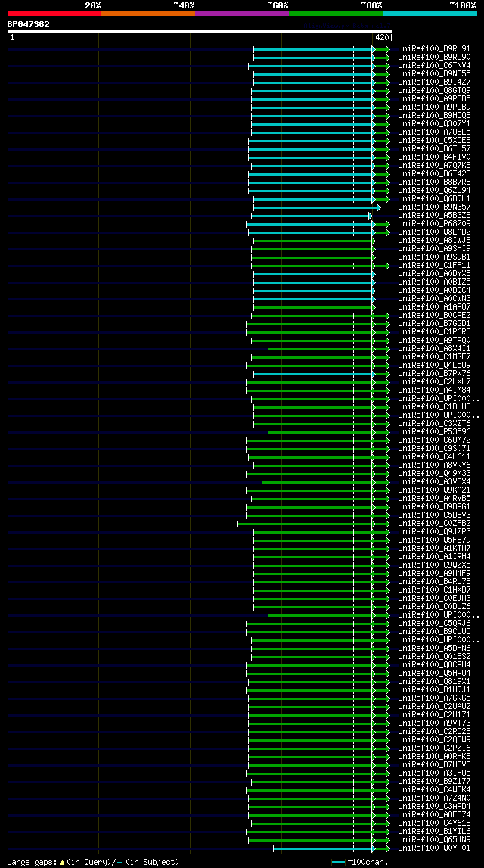Select the UniRef100_A0CWN3 label
484x868 pixels.
tap(434, 298)
